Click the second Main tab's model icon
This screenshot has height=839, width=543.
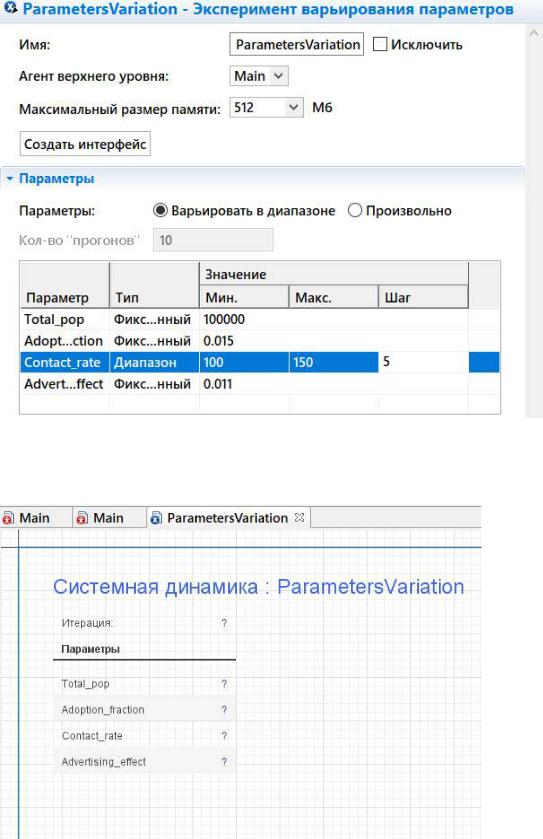click(x=82, y=518)
